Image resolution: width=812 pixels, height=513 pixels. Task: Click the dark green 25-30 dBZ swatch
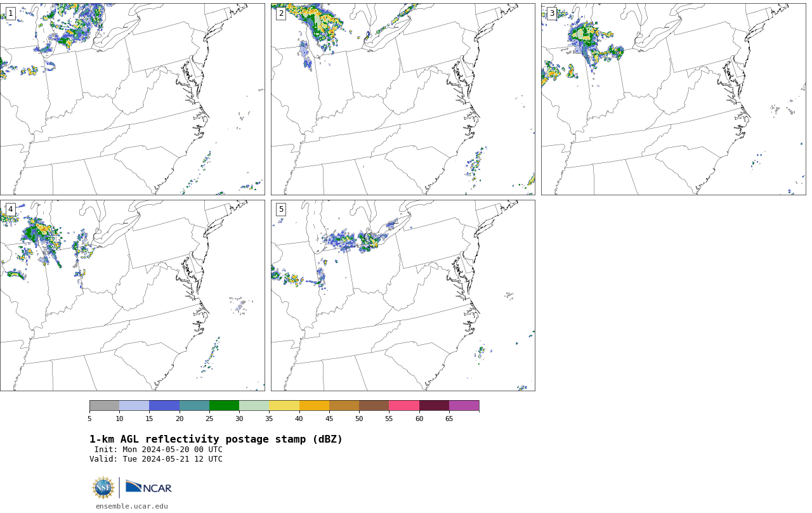click(x=224, y=406)
